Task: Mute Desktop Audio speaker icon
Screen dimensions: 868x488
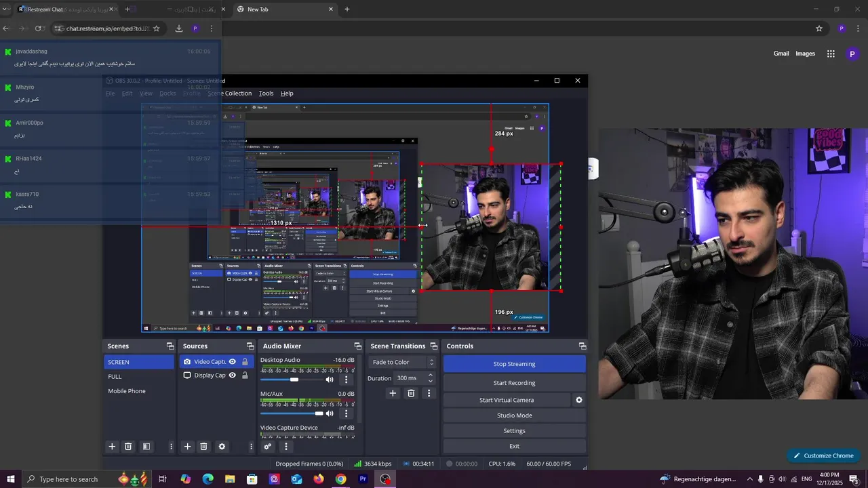Action: coord(330,380)
